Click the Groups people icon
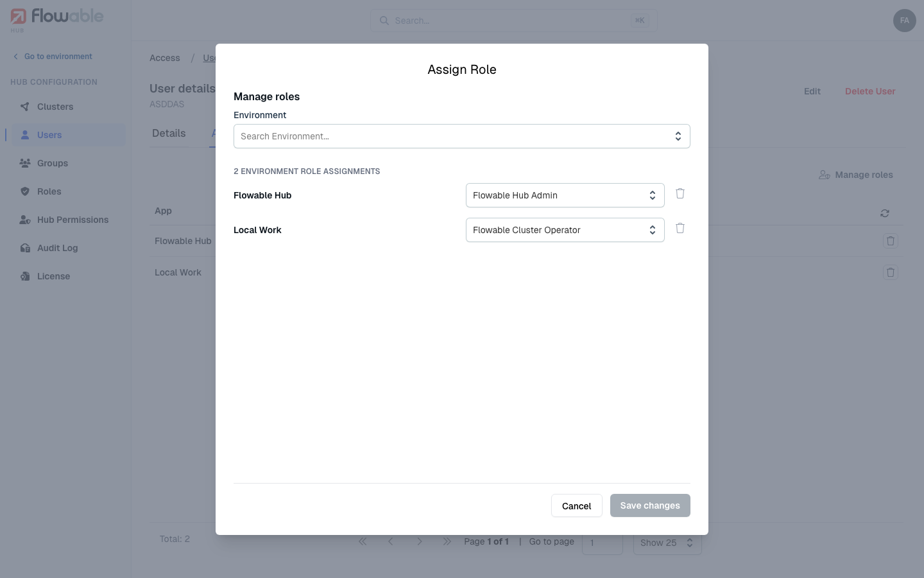 [25, 163]
